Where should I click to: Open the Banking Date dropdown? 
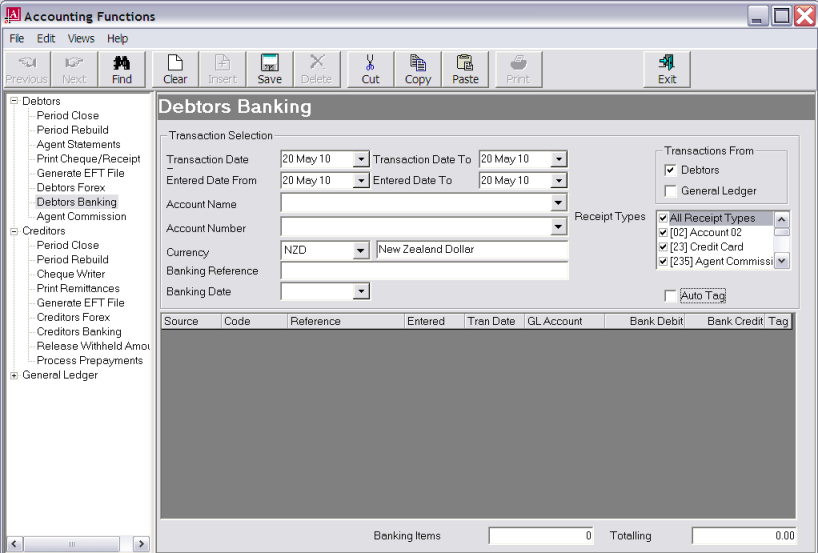coord(360,291)
